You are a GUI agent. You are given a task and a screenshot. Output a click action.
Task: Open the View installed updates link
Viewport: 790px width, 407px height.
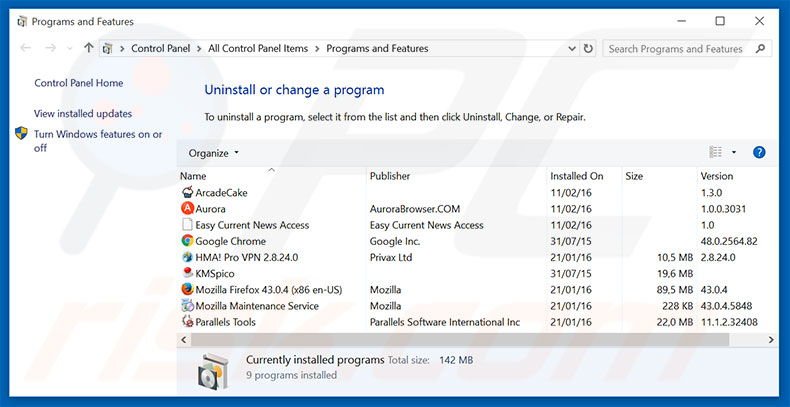point(83,114)
